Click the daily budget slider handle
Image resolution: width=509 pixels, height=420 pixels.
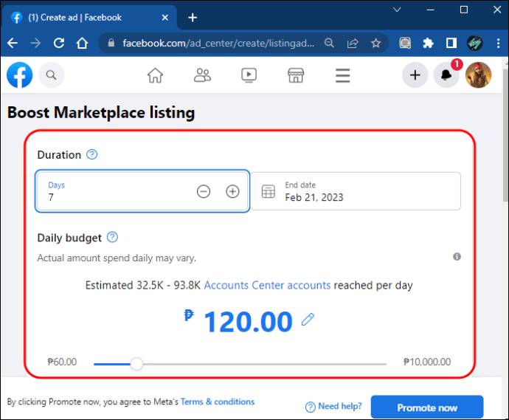[x=136, y=364]
